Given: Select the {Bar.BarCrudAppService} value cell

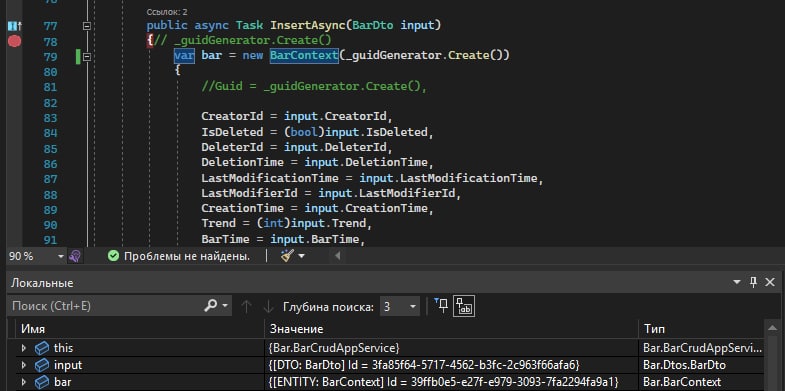Looking at the screenshot, I should click(451, 348).
